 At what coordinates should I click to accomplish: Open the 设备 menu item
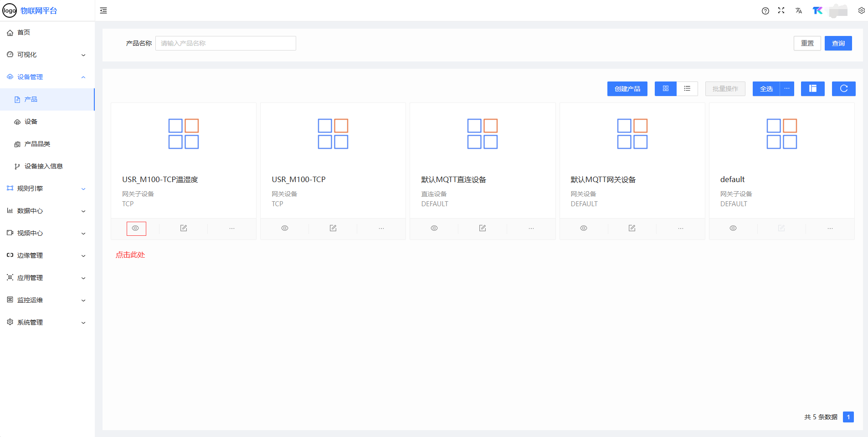pos(31,122)
